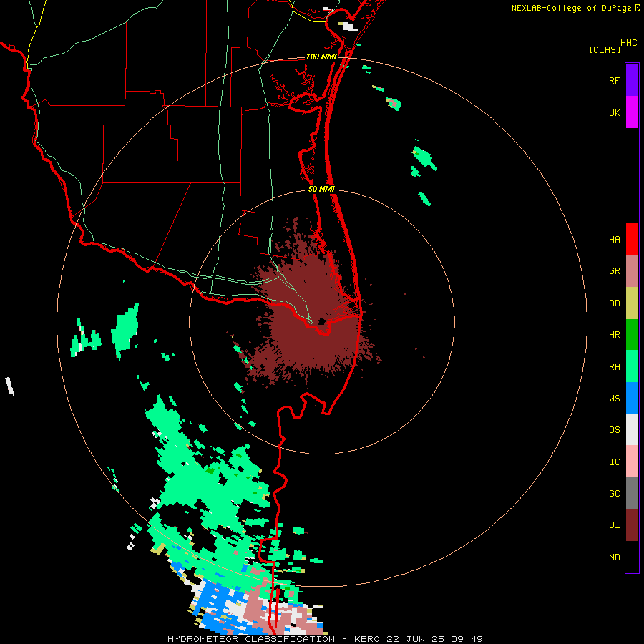Click the BI brown legend swatch
Image resolution: width=644 pixels, height=644 pixels.
pyautogui.click(x=632, y=525)
